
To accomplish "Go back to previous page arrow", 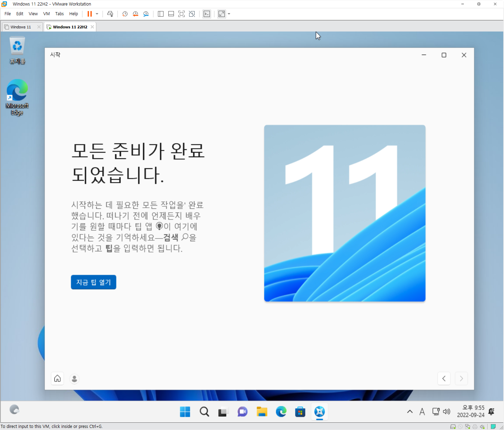I will pos(444,378).
